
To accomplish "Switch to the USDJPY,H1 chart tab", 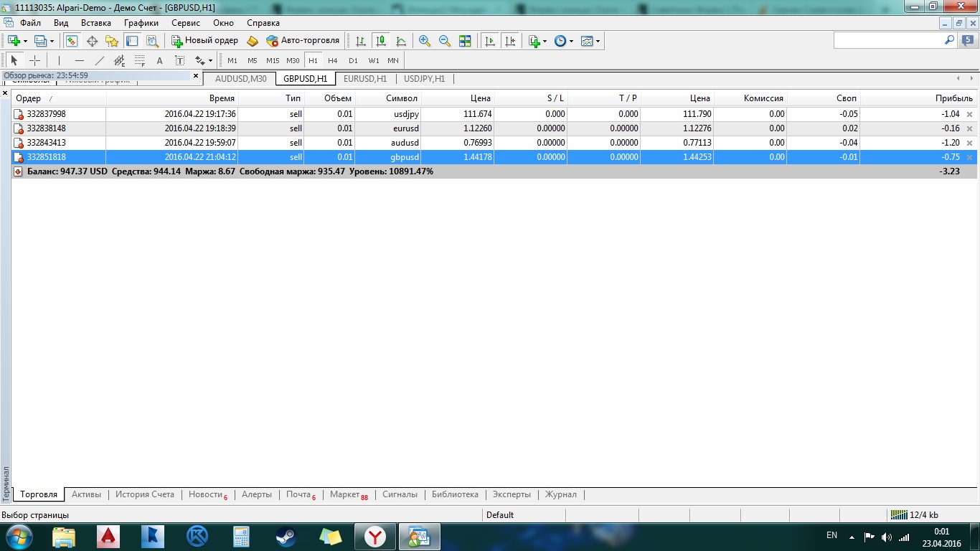I will point(425,79).
